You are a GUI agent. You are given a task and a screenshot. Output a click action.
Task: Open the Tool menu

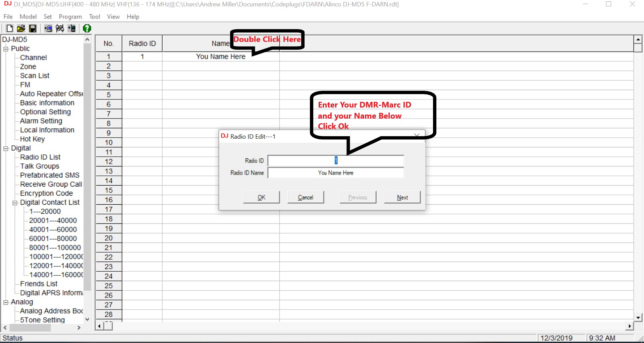click(x=94, y=17)
